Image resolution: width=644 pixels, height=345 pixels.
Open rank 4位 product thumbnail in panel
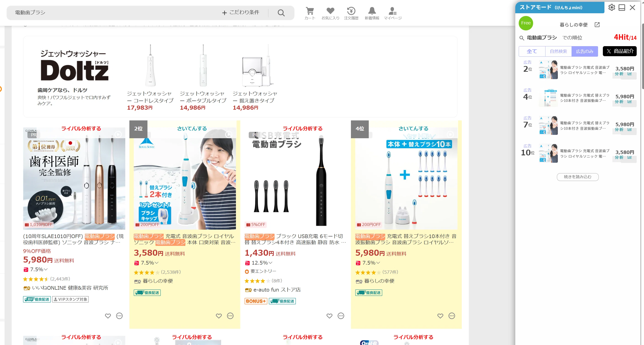tap(548, 98)
